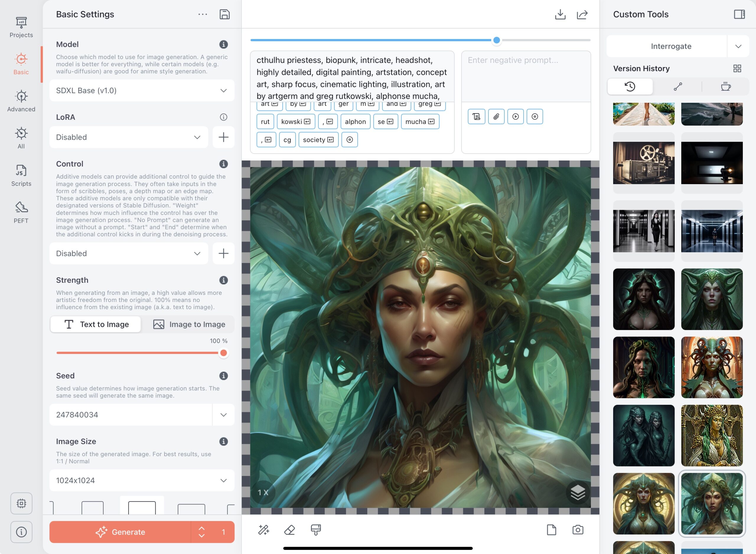Click the new document icon
This screenshot has height=554, width=756.
pyautogui.click(x=551, y=530)
